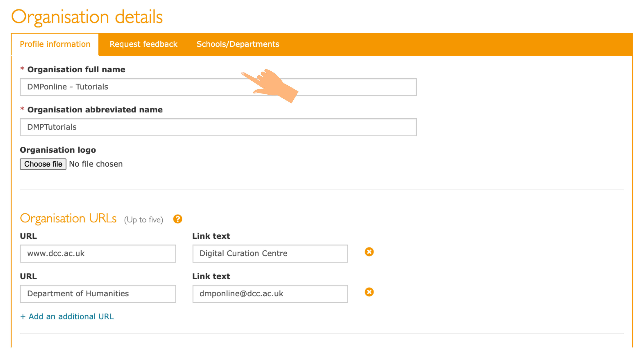Click the No file chosen text
Viewport: 644px width, 362px height.
tap(96, 164)
